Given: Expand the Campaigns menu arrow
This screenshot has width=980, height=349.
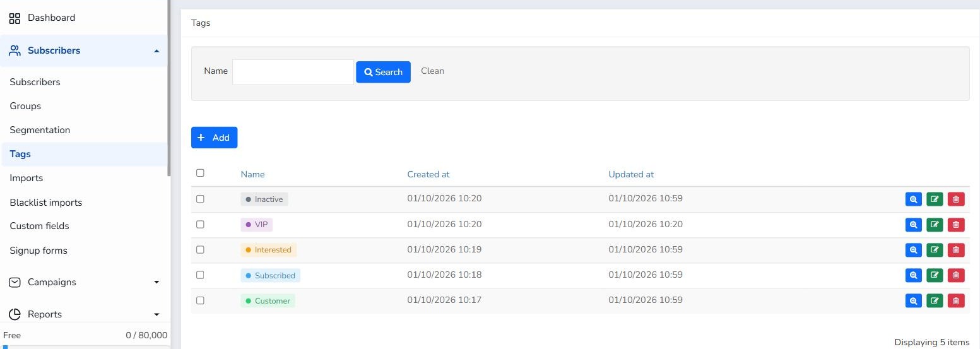Looking at the screenshot, I should [156, 282].
